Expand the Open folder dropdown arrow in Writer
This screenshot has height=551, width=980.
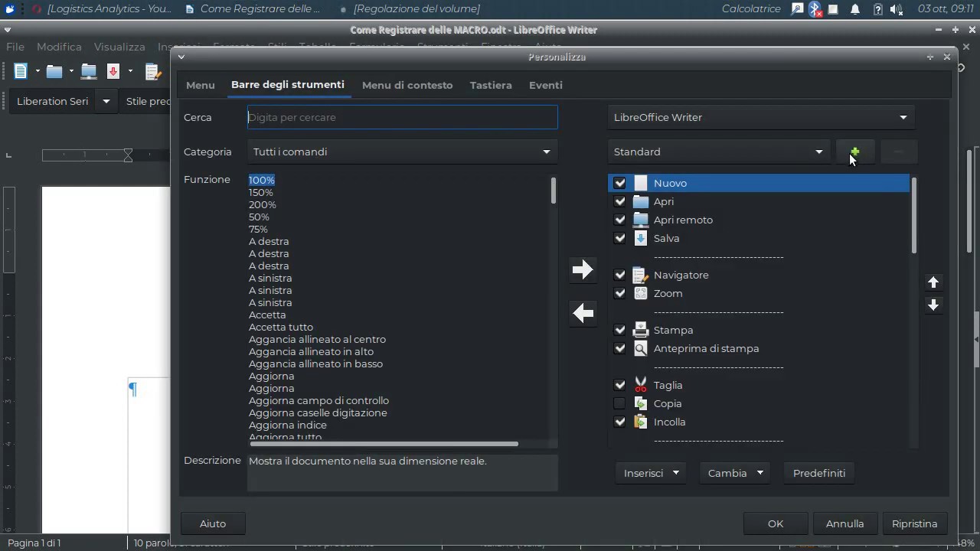(x=71, y=71)
